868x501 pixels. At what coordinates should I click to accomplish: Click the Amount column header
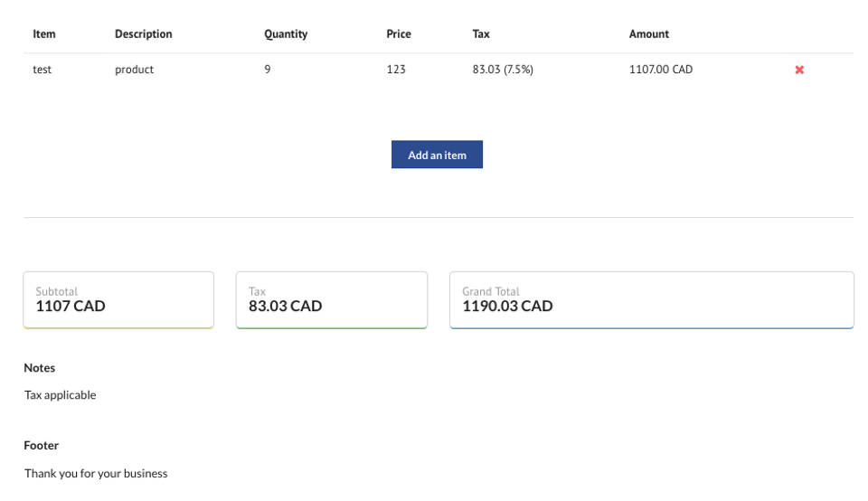[649, 34]
